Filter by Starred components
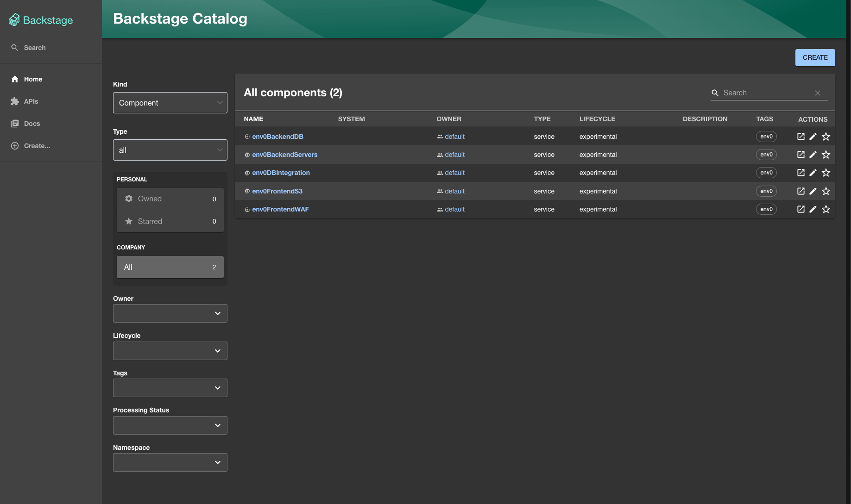 click(170, 221)
